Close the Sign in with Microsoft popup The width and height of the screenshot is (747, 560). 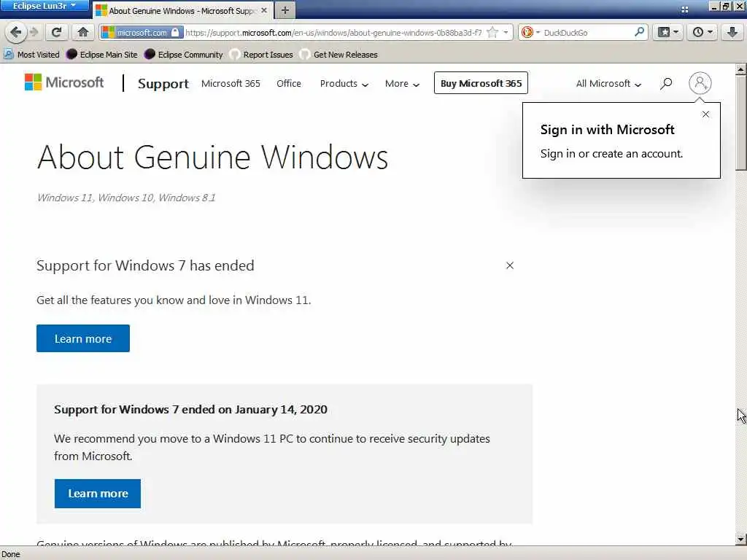click(705, 114)
